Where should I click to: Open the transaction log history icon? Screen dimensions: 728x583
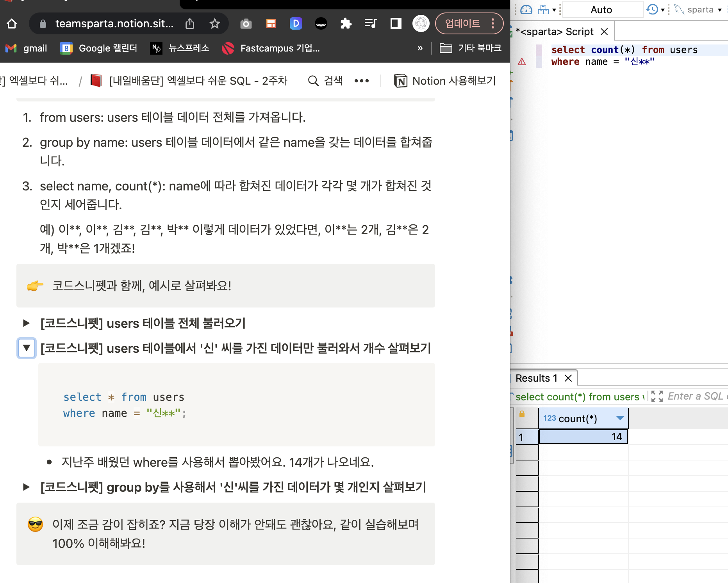coord(652,10)
